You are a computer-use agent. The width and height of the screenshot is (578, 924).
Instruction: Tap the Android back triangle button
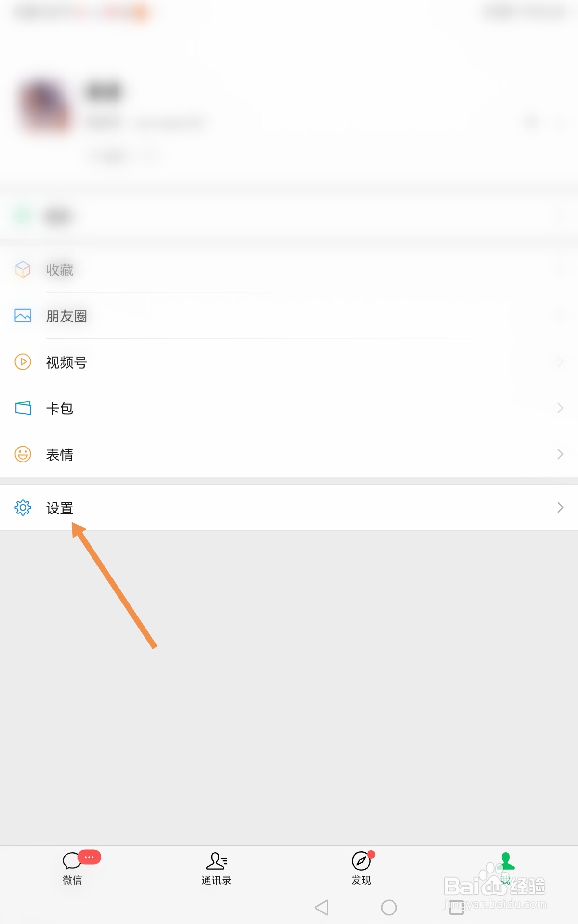coord(322,908)
